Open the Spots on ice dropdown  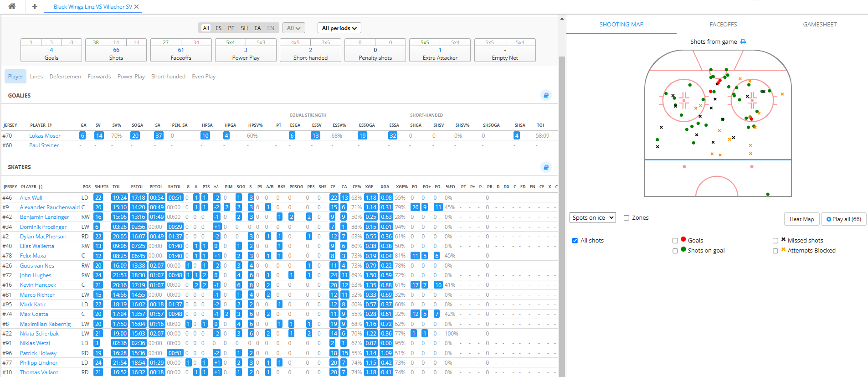pyautogui.click(x=593, y=218)
